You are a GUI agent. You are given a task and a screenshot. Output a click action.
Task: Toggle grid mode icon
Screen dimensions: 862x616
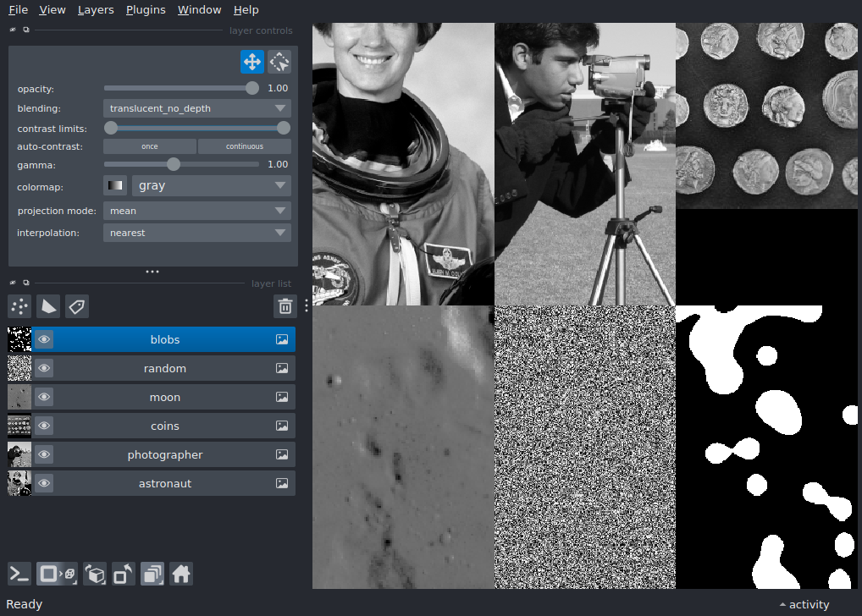coord(152,575)
